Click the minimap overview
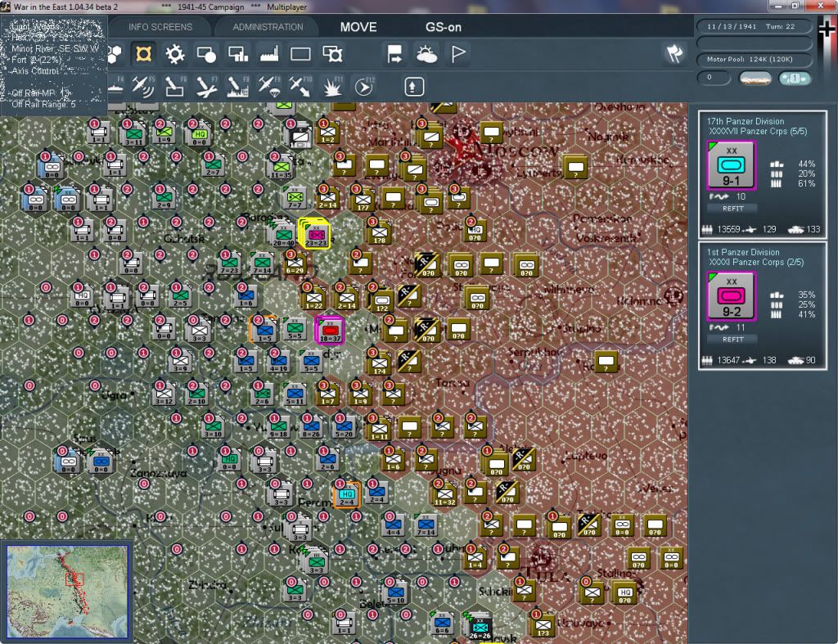 point(67,591)
